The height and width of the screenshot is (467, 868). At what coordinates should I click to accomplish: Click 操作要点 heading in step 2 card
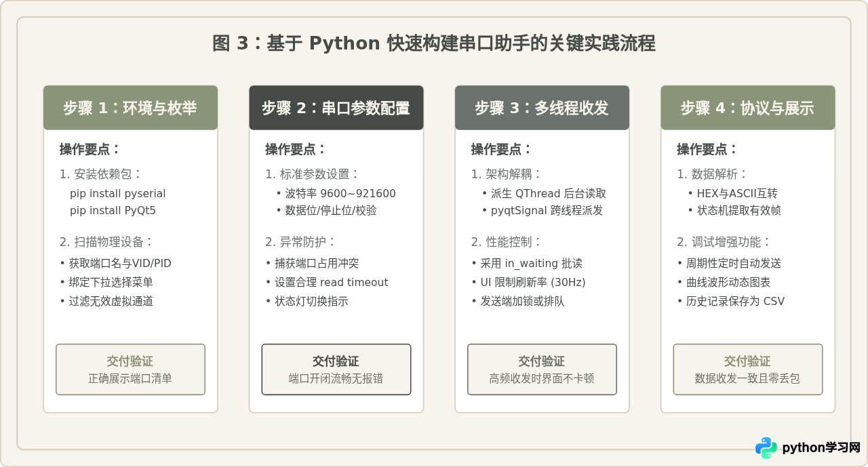tap(296, 150)
